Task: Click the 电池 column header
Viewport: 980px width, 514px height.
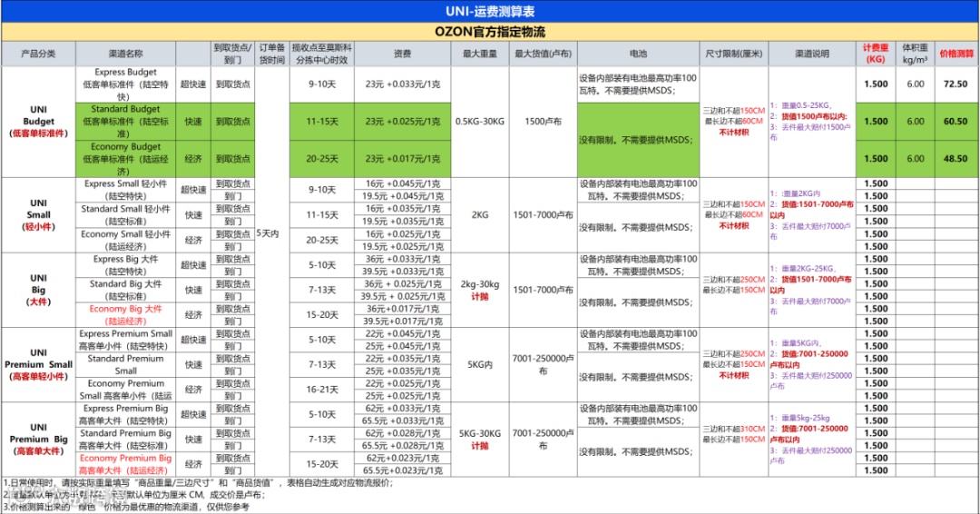Action: click(638, 54)
